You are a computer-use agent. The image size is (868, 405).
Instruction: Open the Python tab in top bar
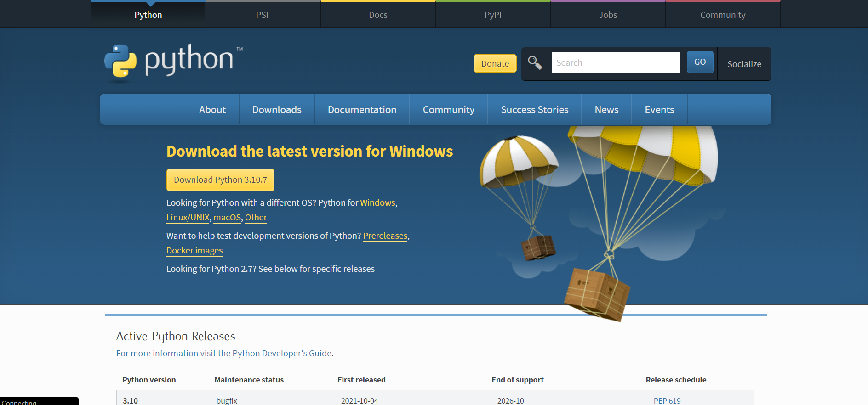(x=148, y=15)
